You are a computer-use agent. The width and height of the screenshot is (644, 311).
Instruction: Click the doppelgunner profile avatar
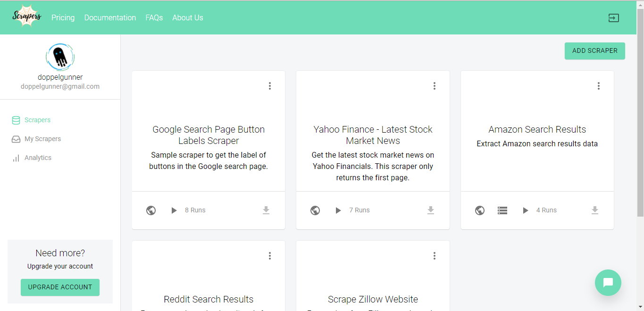pyautogui.click(x=60, y=57)
